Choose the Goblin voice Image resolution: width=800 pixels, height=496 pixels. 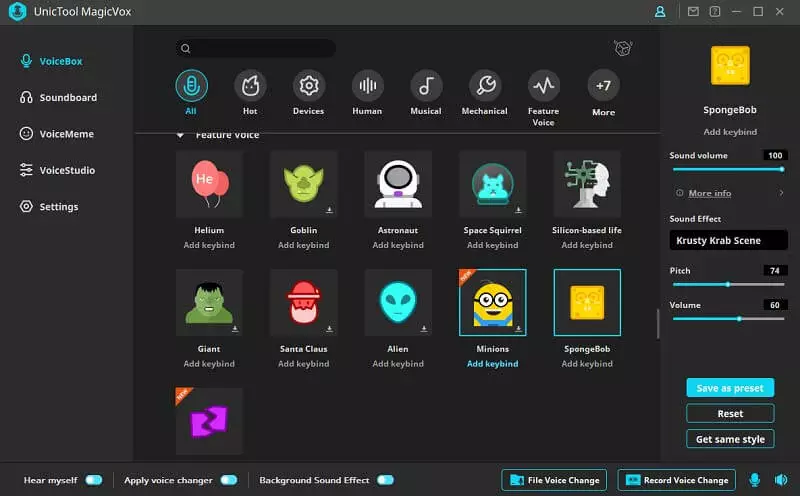point(304,184)
